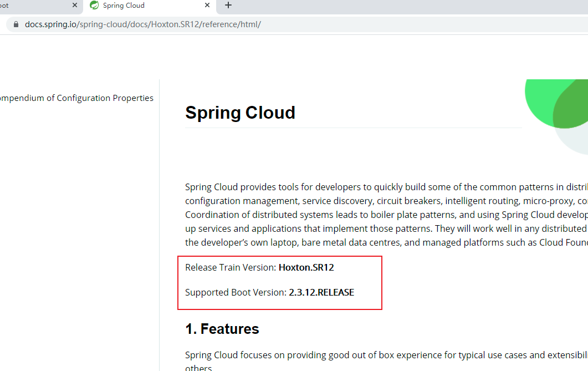588x371 pixels.
Task: Click line starting 'Spring Cloud focuses on providing'
Action: pyautogui.click(x=386, y=355)
